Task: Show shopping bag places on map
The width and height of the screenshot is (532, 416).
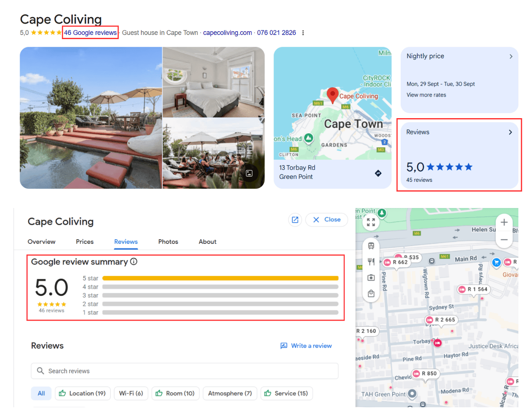Action: (x=371, y=294)
